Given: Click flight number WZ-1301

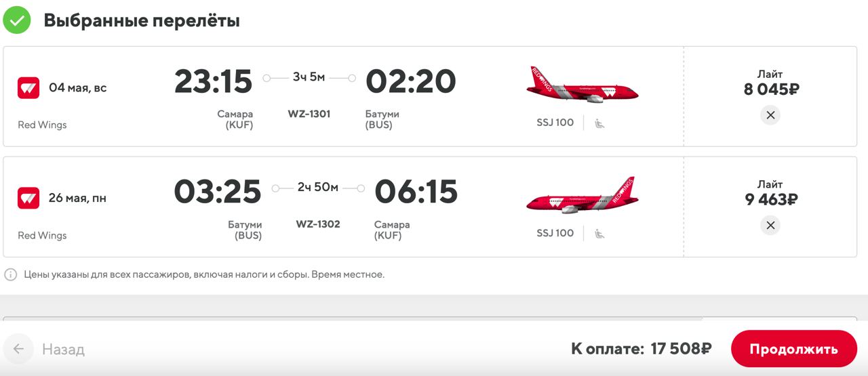Looking at the screenshot, I should pos(309,114).
